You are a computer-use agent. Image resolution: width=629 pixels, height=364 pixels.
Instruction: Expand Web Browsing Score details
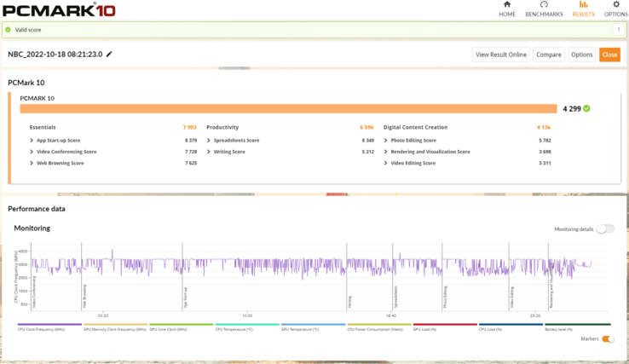coord(32,163)
